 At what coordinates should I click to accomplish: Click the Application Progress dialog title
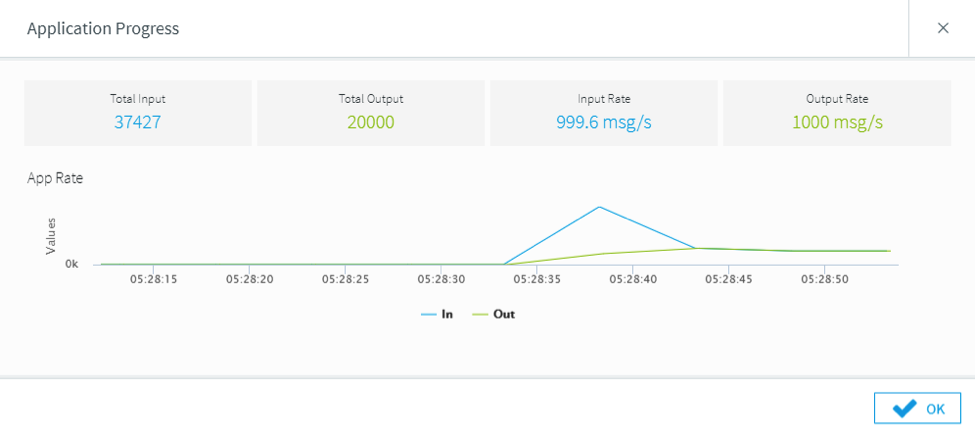[103, 28]
